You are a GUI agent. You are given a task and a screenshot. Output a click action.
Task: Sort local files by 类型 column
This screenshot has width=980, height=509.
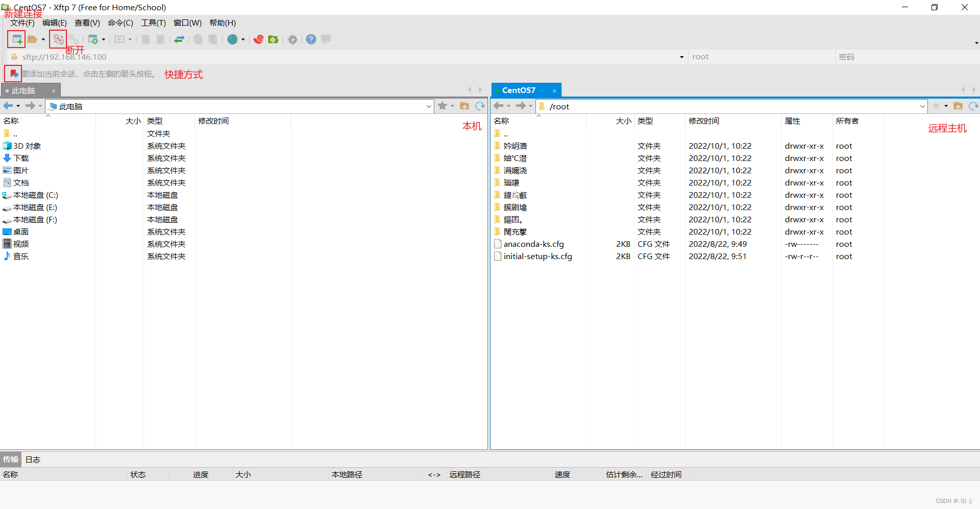[x=169, y=121]
